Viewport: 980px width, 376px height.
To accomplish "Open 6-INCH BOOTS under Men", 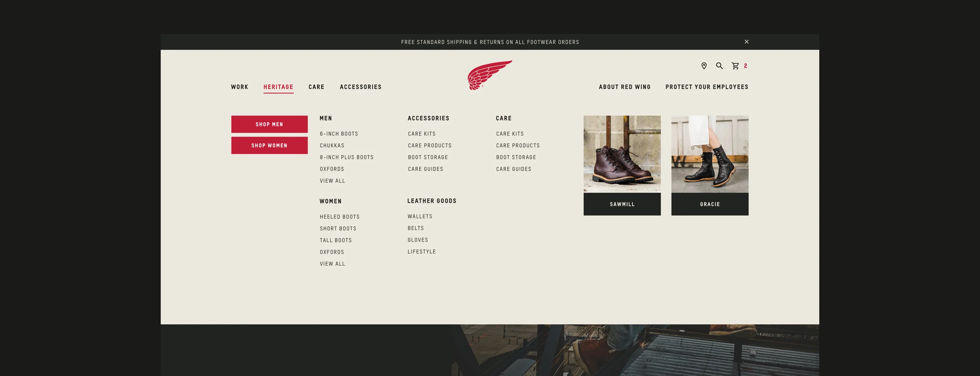I will tap(339, 134).
